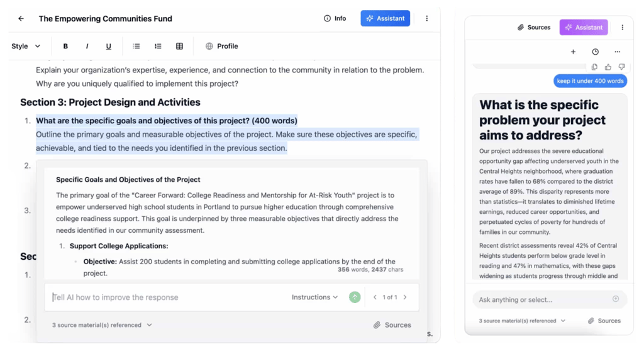Go back using the left arrow
This screenshot has width=644, height=349.
pyautogui.click(x=21, y=18)
